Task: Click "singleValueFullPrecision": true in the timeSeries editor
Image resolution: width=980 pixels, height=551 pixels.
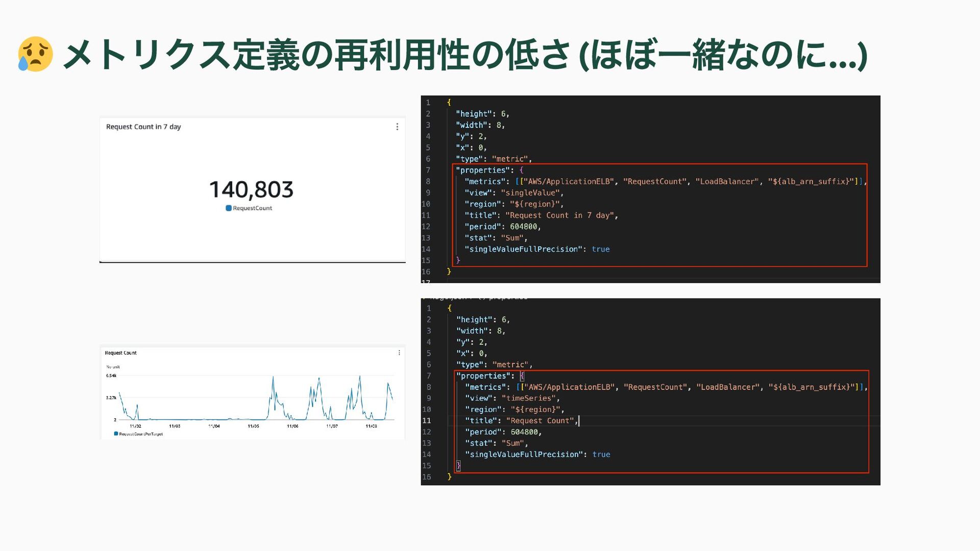Action: 537,454
